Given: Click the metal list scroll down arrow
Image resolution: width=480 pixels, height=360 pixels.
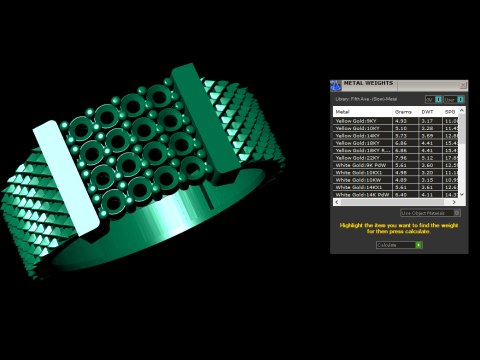Looking at the screenshot, I should [462, 194].
